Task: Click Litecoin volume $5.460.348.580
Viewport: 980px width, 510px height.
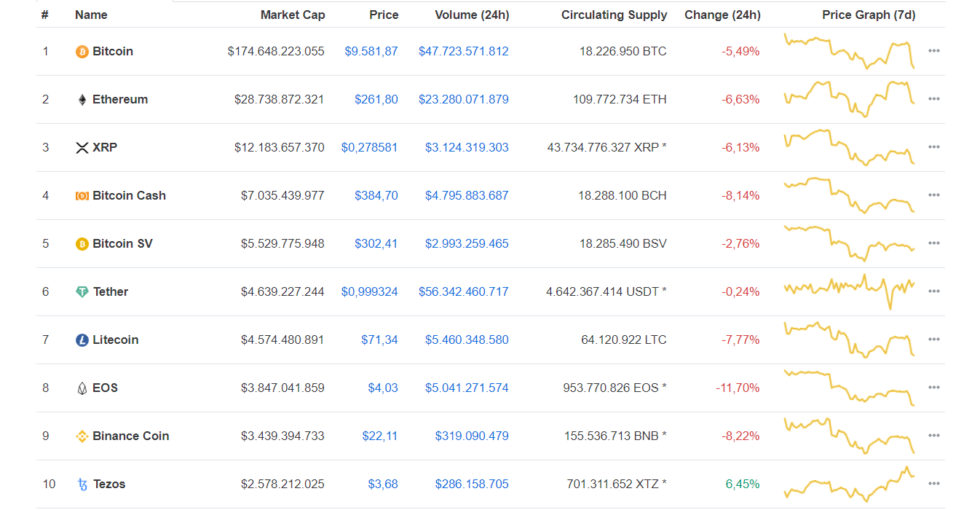Action: click(x=467, y=340)
